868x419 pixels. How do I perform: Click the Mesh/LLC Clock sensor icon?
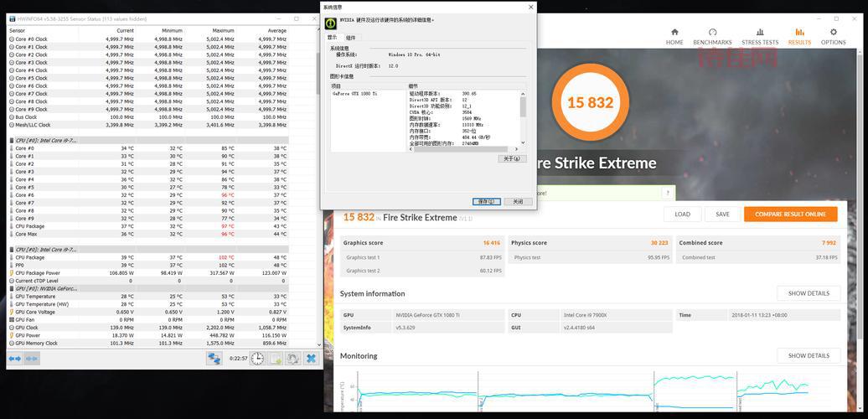coord(12,125)
